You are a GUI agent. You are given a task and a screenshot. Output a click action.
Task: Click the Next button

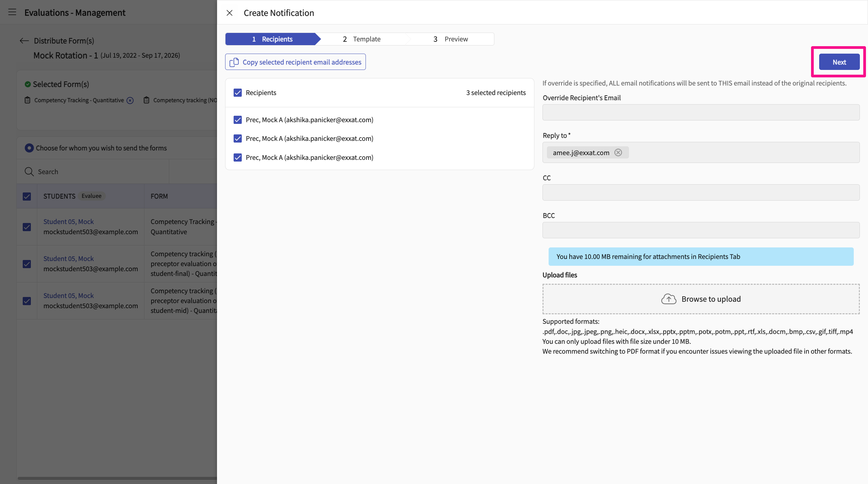click(839, 62)
